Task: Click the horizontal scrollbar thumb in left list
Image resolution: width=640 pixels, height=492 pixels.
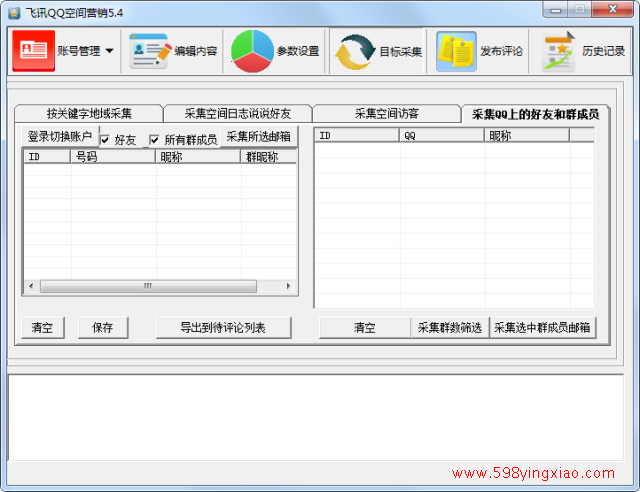Action: (x=148, y=286)
